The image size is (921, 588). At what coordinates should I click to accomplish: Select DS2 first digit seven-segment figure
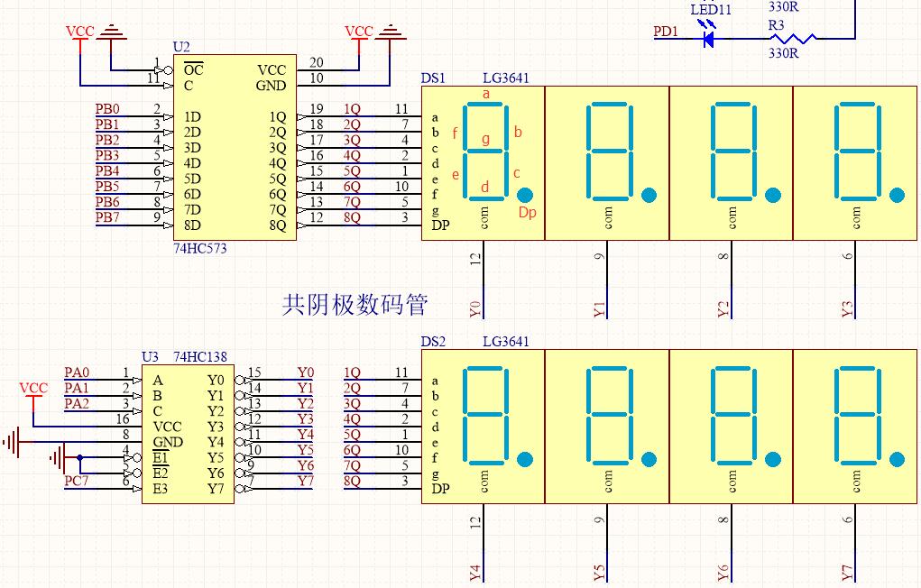click(x=485, y=416)
